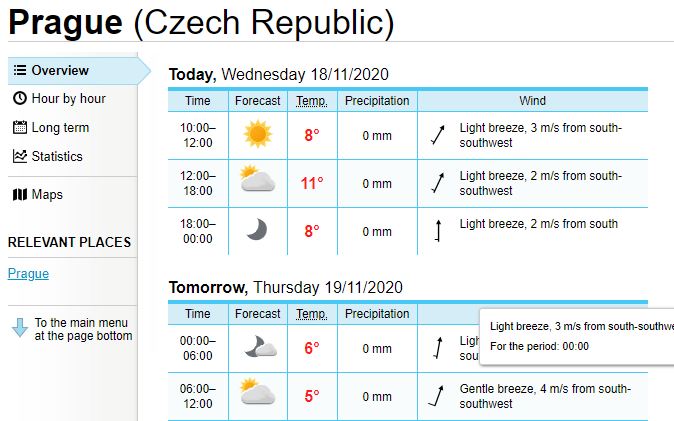Click the map icon beside Maps
Viewport: 674px width, 421px height.
pos(20,194)
